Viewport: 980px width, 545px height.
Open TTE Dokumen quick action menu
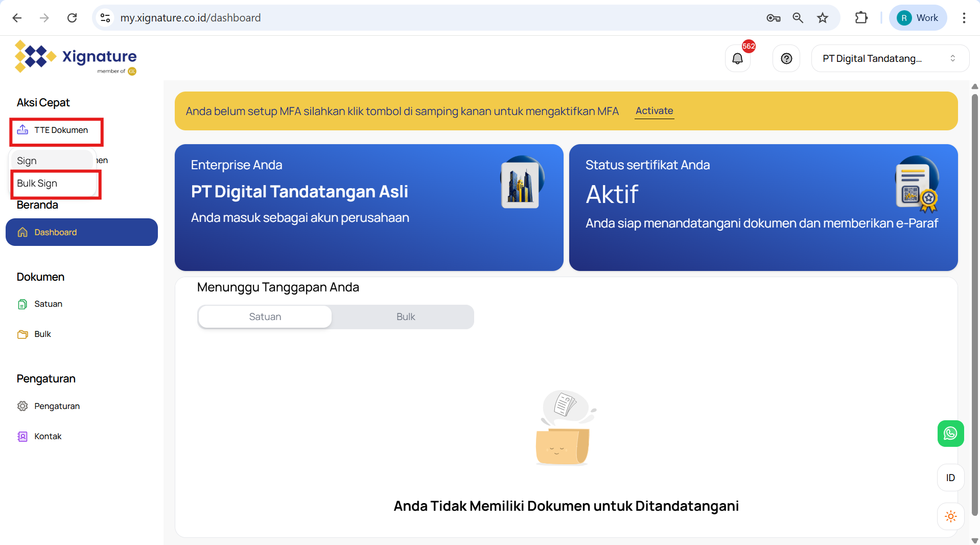pyautogui.click(x=56, y=130)
